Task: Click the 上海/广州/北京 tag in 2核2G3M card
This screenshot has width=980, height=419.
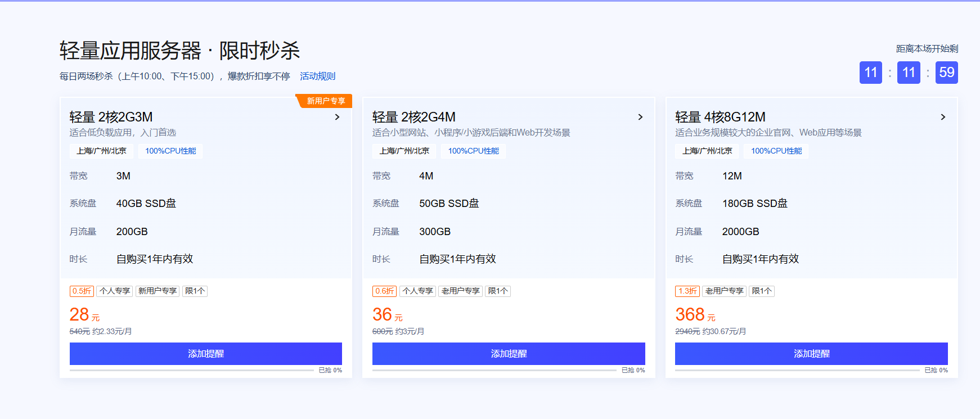Action: pyautogui.click(x=101, y=151)
